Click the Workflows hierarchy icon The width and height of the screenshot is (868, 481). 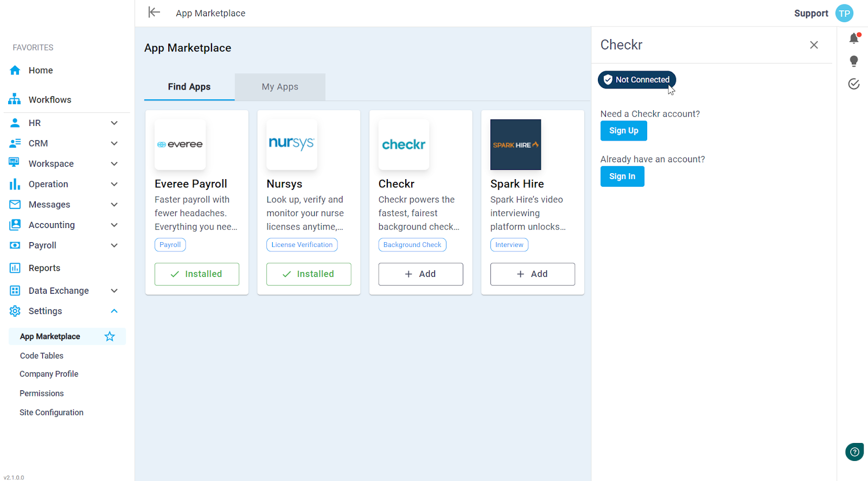pos(15,99)
